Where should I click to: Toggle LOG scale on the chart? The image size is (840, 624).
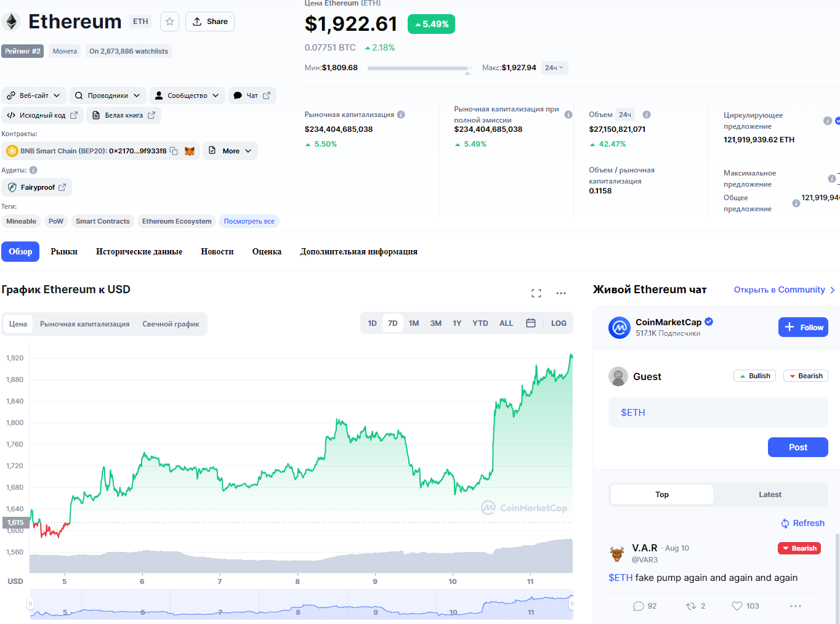tap(559, 323)
